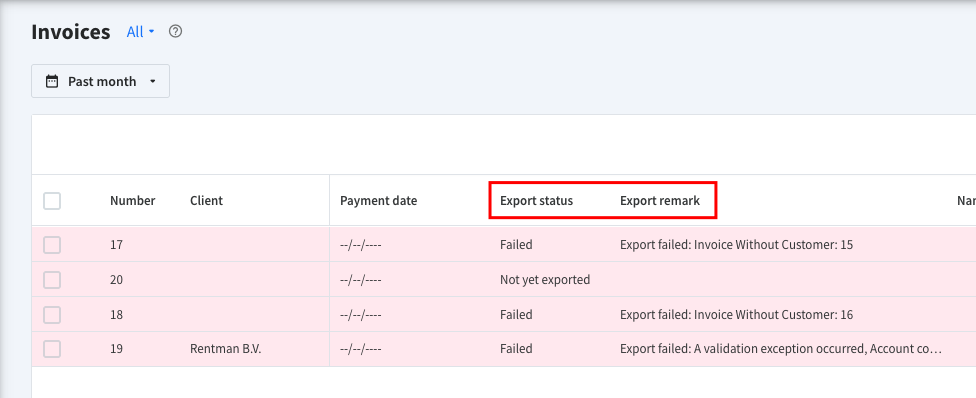This screenshot has width=976, height=398.
Task: Click the Not yet exported status cell
Action: [545, 280]
